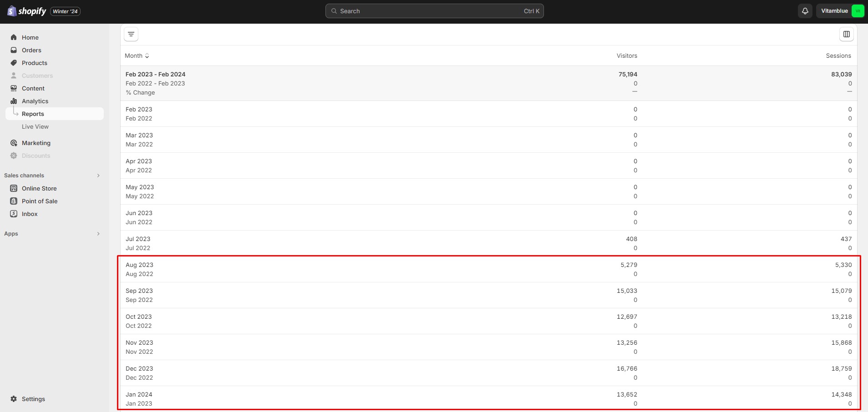Click the Apps heading
Image resolution: width=868 pixels, height=412 pixels.
(11, 234)
